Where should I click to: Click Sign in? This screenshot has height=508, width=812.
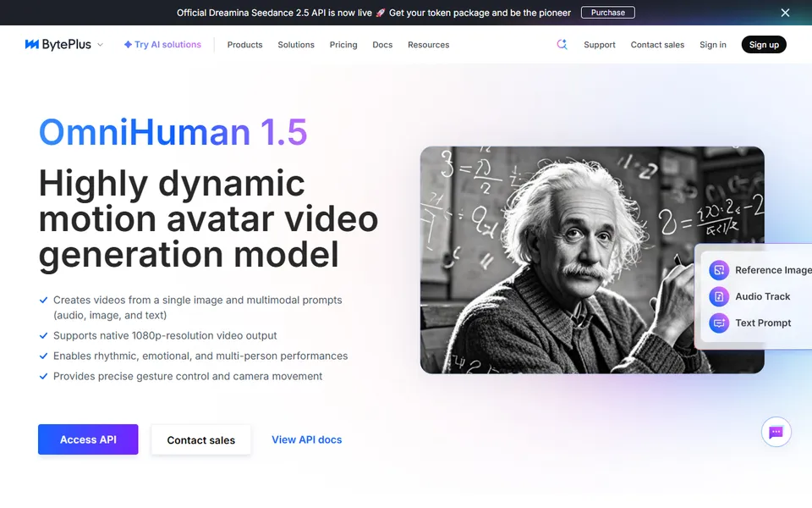(713, 45)
